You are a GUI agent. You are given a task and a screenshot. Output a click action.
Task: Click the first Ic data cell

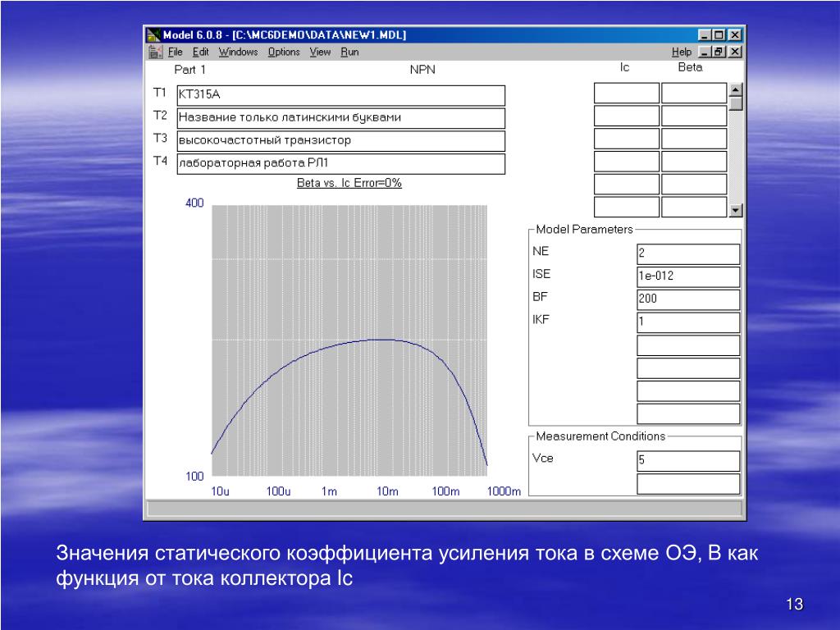tap(627, 93)
